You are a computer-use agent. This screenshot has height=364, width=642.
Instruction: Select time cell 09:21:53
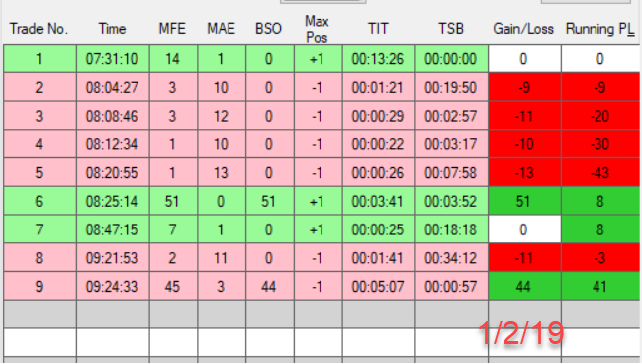click(x=113, y=258)
